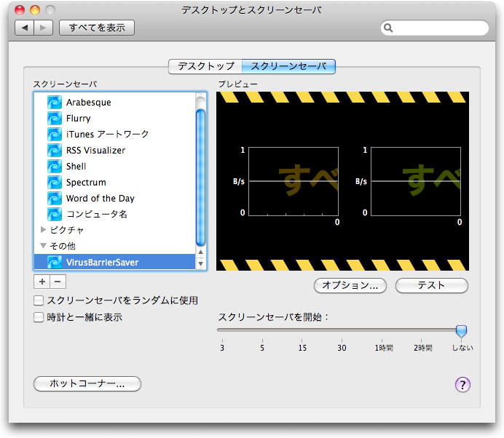Go forward with the right arrow button

tap(43, 28)
